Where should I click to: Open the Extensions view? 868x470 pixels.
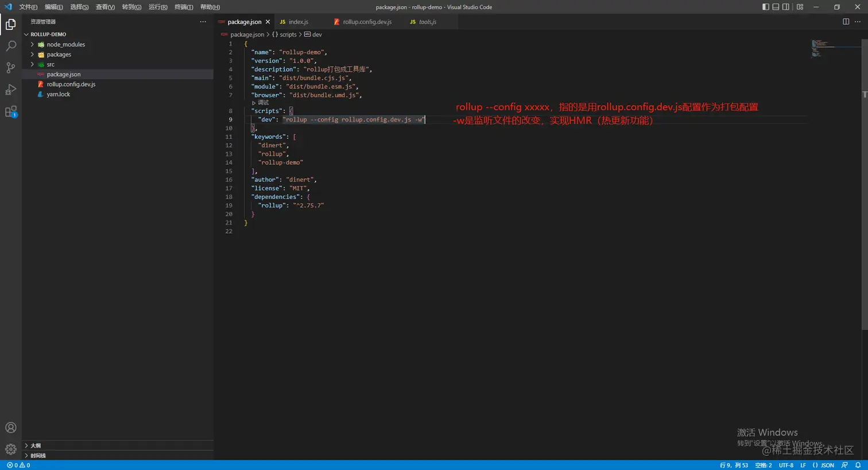point(10,111)
